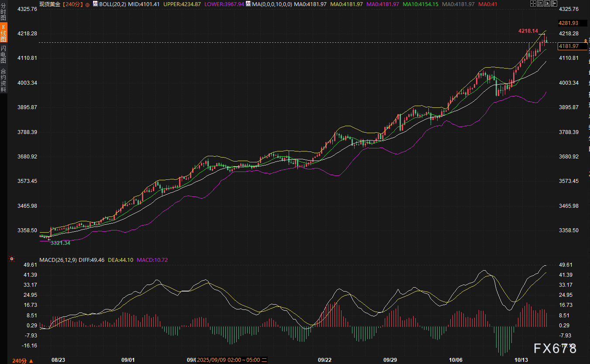Open the 合约资料 side tab
590x364 pixels.
3,80
